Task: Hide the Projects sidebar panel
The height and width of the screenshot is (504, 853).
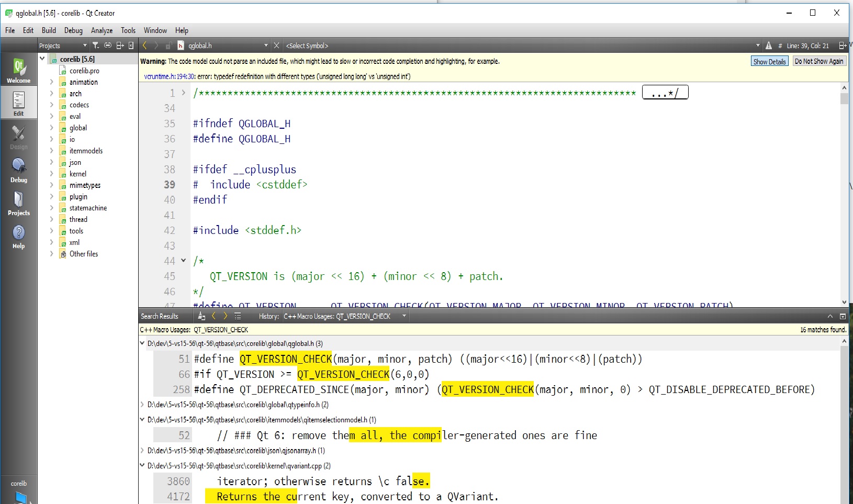Action: 131,46
